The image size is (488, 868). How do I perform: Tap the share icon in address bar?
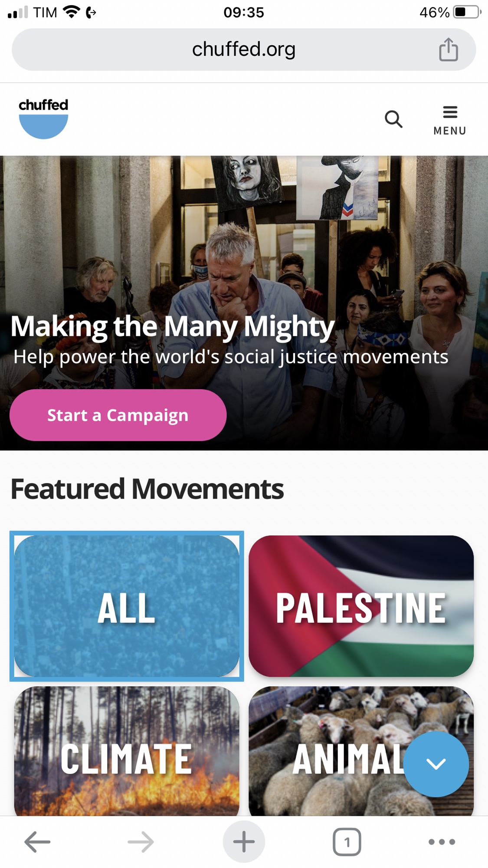[x=449, y=49]
